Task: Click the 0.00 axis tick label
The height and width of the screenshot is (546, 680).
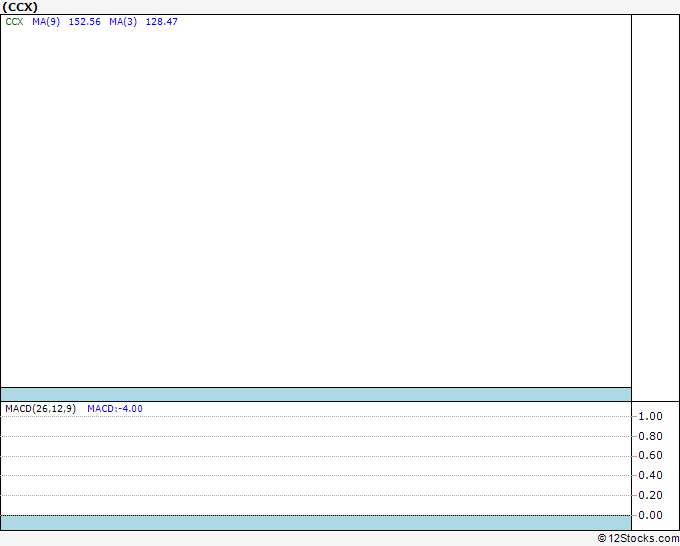Action: [x=650, y=515]
